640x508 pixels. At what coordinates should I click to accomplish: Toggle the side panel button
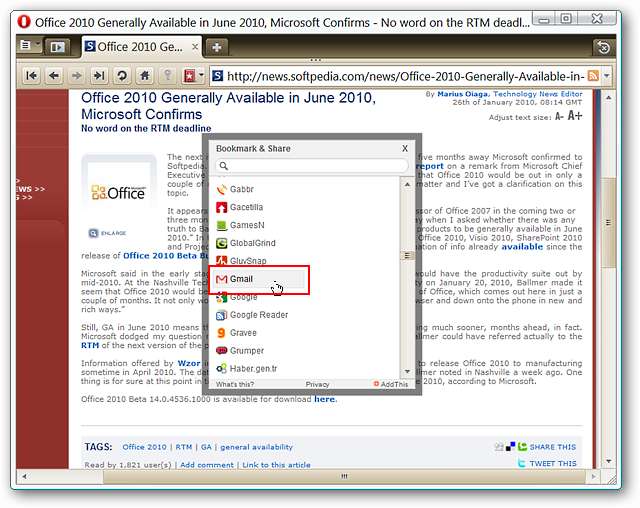(57, 47)
